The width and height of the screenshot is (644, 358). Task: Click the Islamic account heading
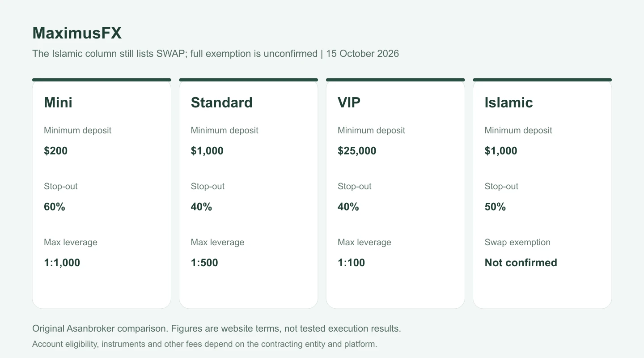point(509,102)
